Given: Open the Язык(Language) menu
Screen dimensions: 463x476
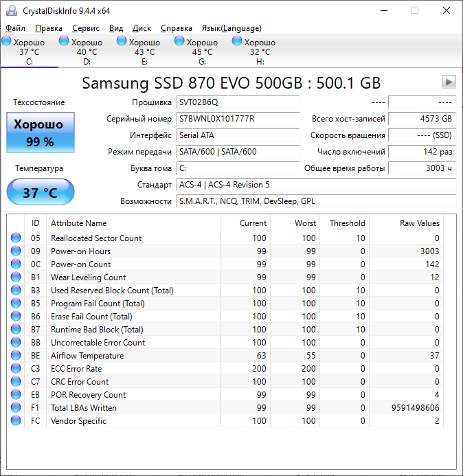Looking at the screenshot, I should [x=231, y=28].
